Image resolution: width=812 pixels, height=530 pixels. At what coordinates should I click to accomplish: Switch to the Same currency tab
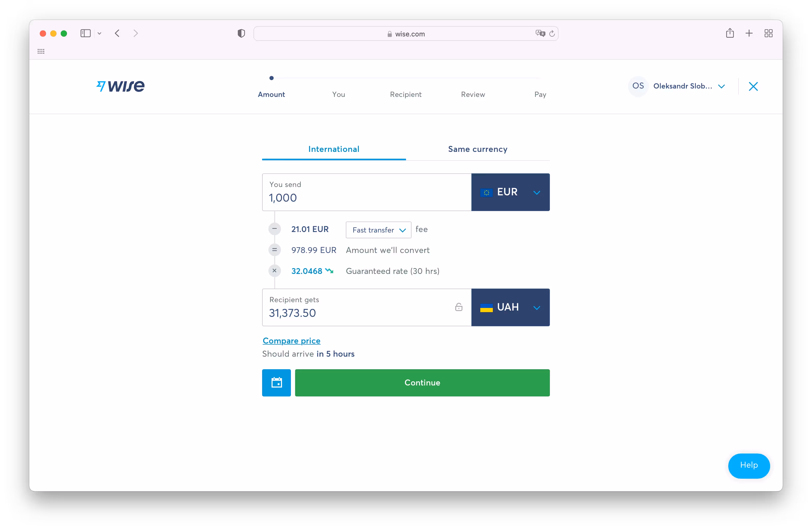(477, 149)
